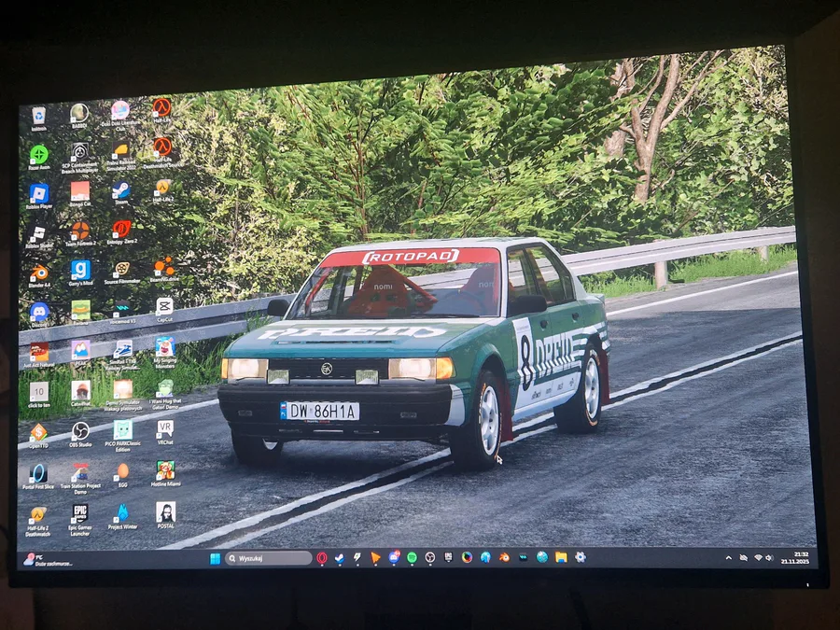Open the 21:32 clock and date
This screenshot has width=840, height=630.
point(795,558)
